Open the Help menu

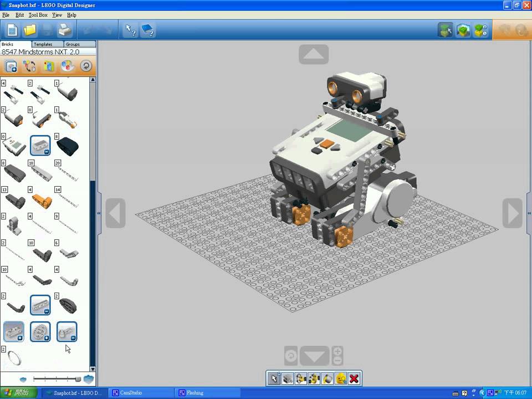coord(71,15)
